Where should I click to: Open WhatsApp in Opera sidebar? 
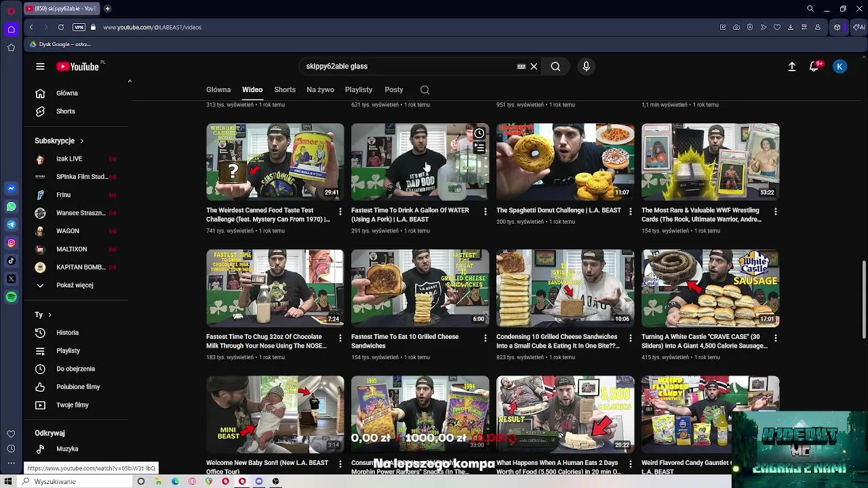click(x=11, y=207)
